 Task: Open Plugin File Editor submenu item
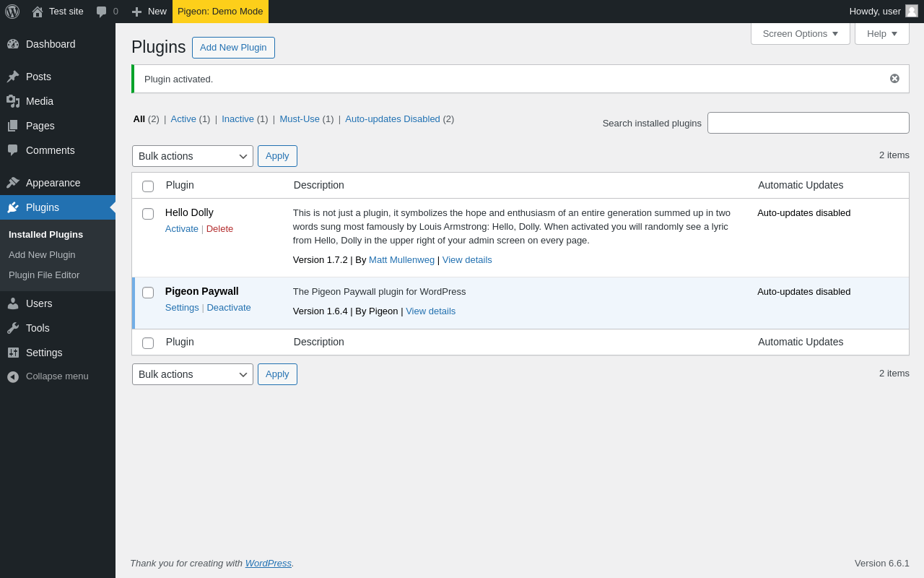(44, 275)
